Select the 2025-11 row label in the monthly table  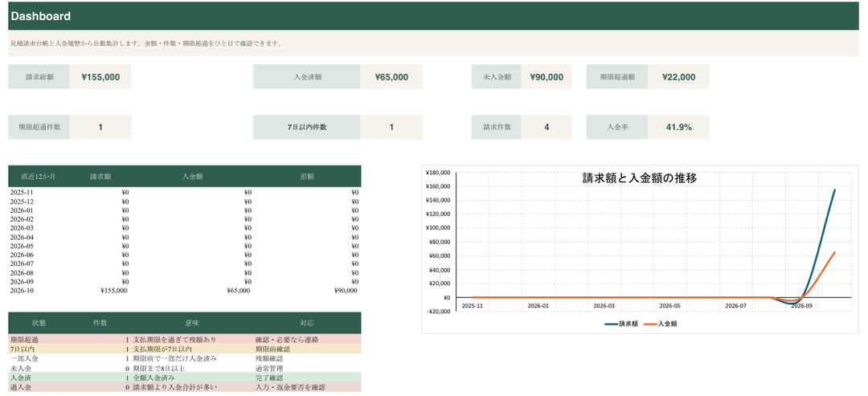(22, 193)
